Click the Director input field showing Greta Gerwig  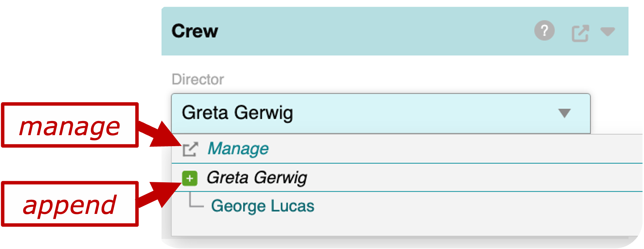pos(310,113)
